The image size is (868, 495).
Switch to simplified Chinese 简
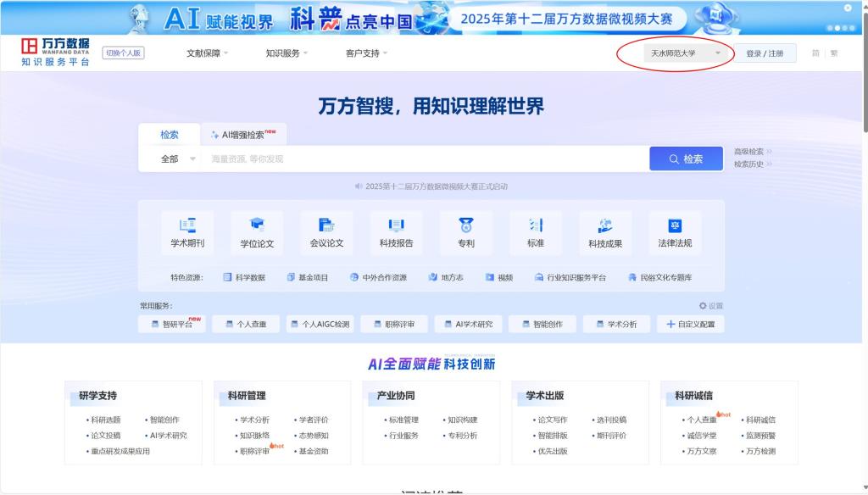pyautogui.click(x=815, y=53)
